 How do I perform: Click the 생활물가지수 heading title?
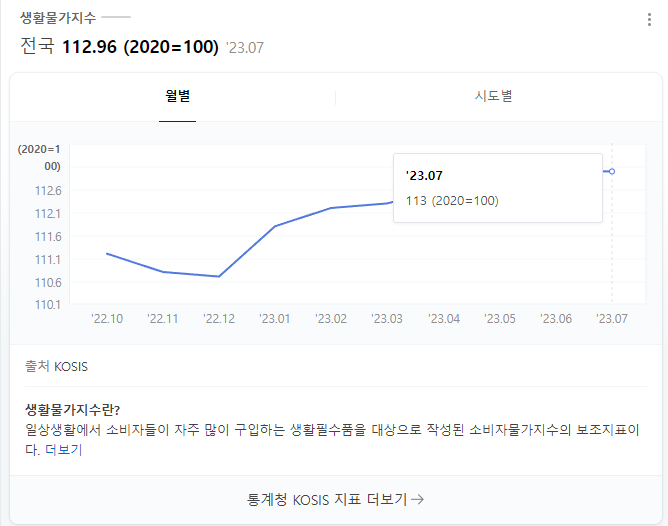(58, 17)
